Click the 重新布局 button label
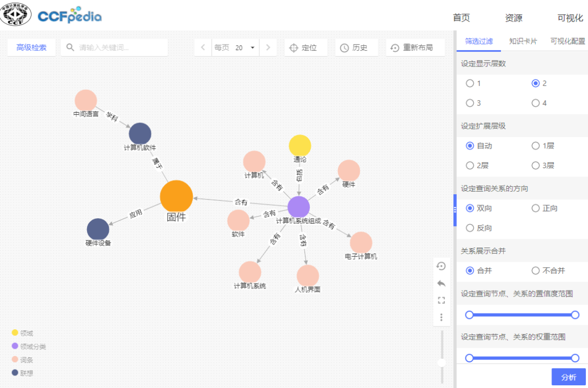 click(x=418, y=47)
